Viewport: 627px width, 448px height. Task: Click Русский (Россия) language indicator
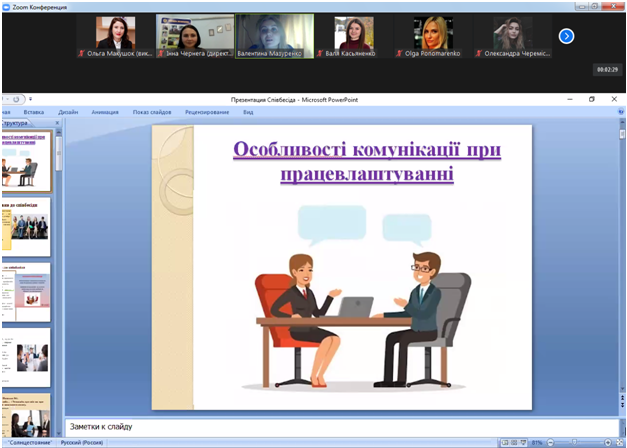click(x=82, y=442)
